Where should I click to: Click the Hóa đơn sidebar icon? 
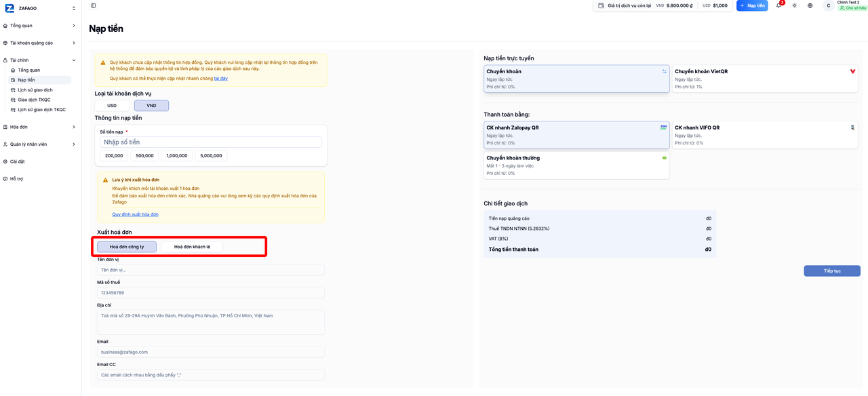click(x=5, y=127)
